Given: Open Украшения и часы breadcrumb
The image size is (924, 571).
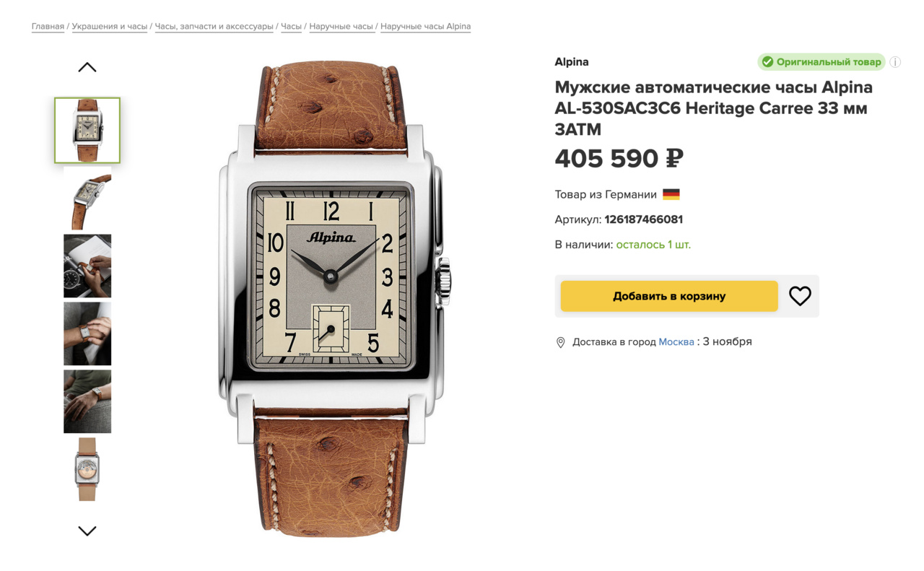Looking at the screenshot, I should pyautogui.click(x=109, y=27).
